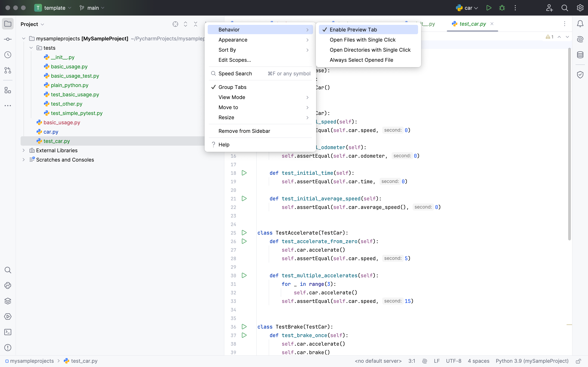Open the Python Packages tool window
This screenshot has height=367, width=588.
(x=8, y=301)
